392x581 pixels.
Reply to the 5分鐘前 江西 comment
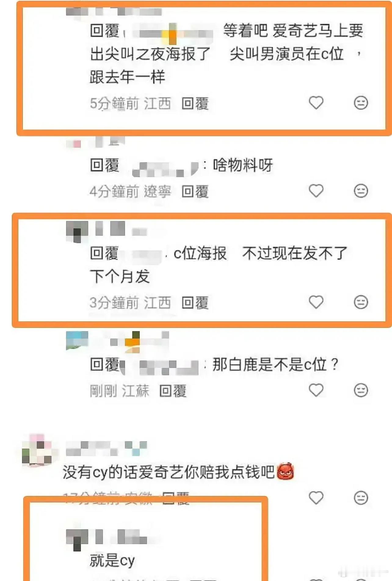[x=195, y=104]
